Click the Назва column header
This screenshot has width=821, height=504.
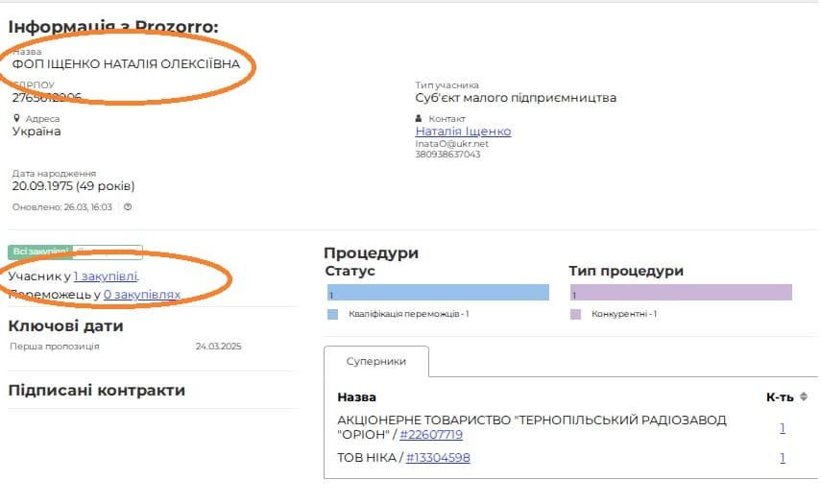(x=356, y=397)
